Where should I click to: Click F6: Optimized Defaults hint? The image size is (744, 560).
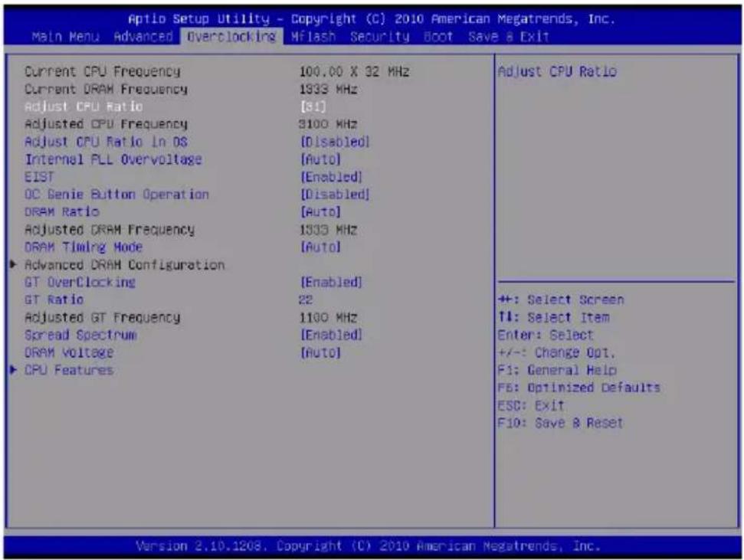(579, 388)
